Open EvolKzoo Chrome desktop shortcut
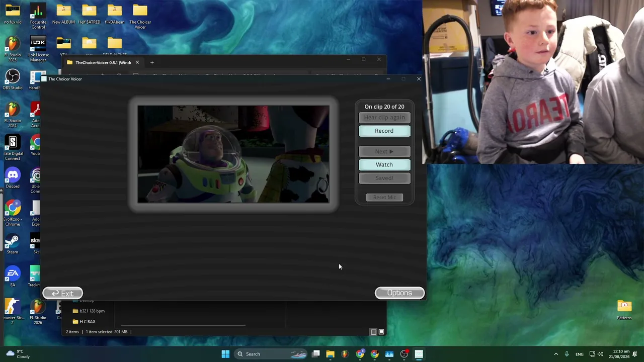Viewport: 644px width, 362px height. tap(13, 213)
